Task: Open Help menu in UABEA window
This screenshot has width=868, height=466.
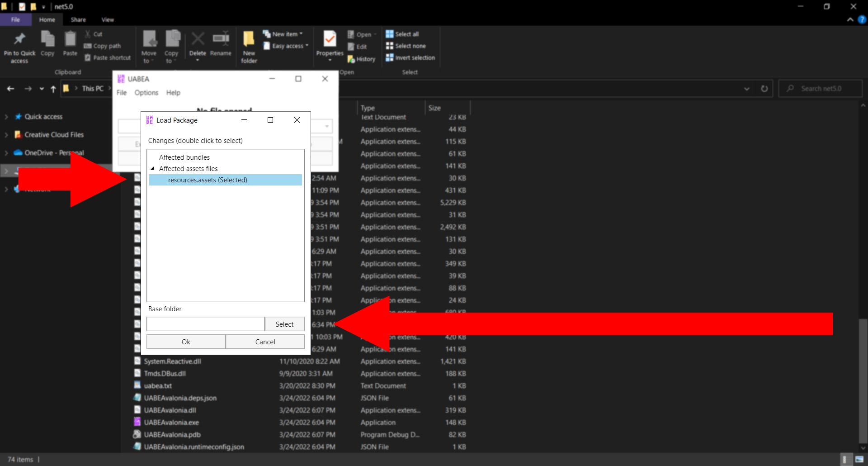Action: click(x=173, y=92)
